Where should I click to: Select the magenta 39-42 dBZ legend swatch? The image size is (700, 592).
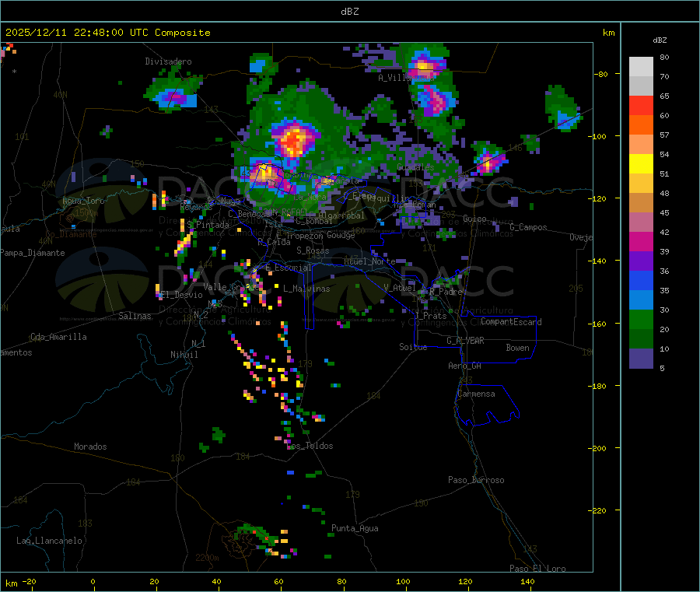tap(641, 241)
